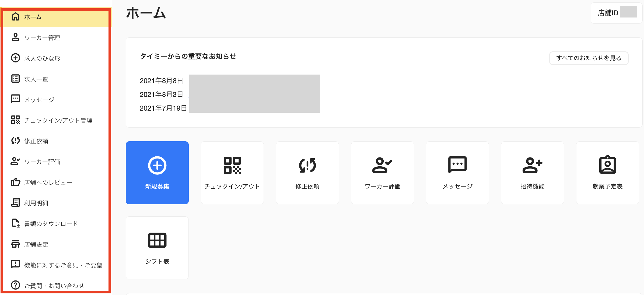The height and width of the screenshot is (295, 644).
Task: Click the QR icon beside チェックイン/アウト管理
Action: (x=15, y=120)
